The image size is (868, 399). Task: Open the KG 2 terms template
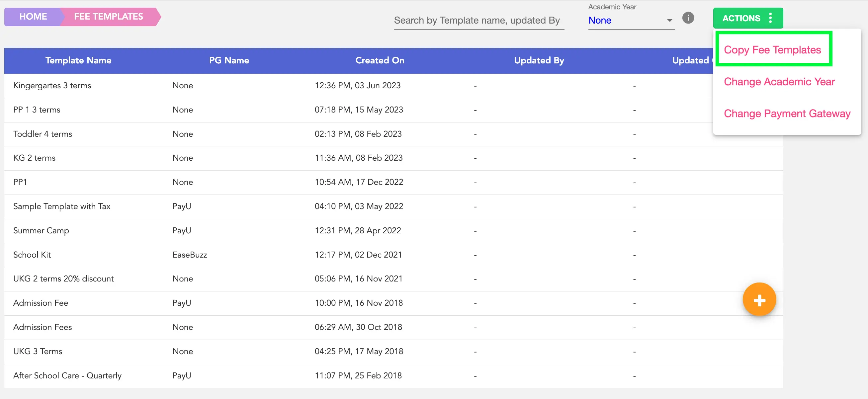(34, 158)
